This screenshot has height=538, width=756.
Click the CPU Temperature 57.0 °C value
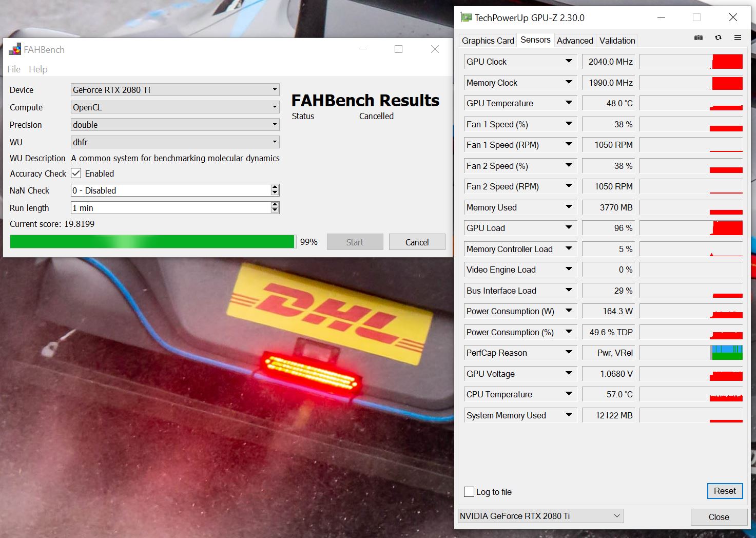(x=608, y=394)
